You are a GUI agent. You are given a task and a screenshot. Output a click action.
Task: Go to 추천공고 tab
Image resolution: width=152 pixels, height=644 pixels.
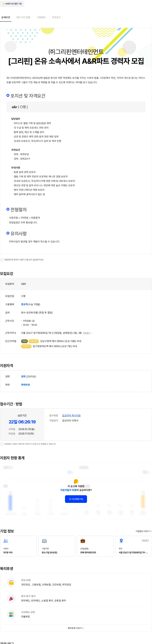click(x=56, y=17)
